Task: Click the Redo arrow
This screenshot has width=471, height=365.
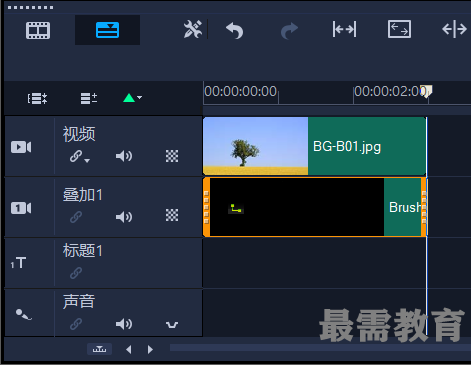Action: (x=289, y=30)
